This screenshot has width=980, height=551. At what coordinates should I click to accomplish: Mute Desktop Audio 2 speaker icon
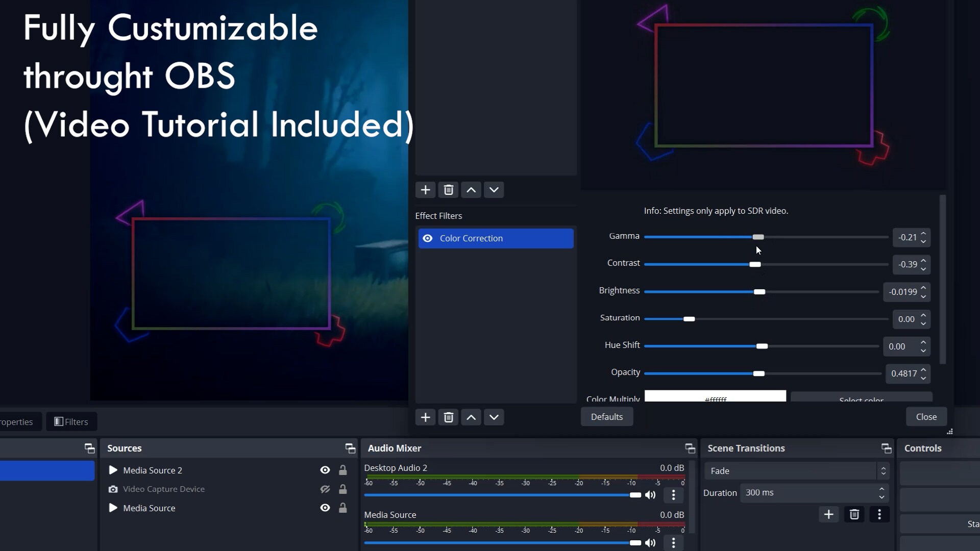(x=650, y=495)
